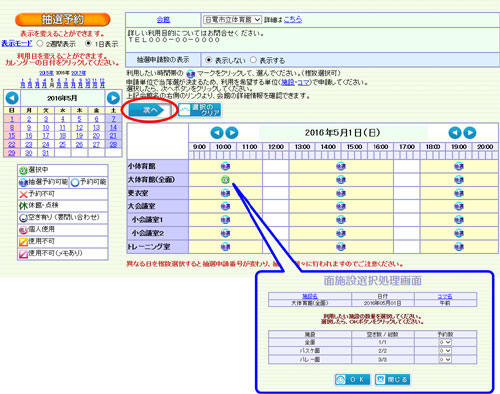Select 更衣室 afternoon lottery slot
Screen dimensions: 500x394
(341, 193)
